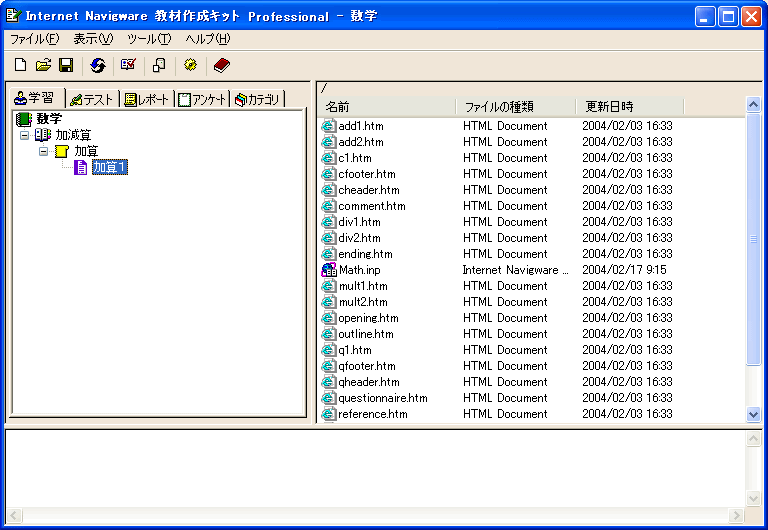Select the mult1.htm file name
768x530 pixels.
pos(363,286)
